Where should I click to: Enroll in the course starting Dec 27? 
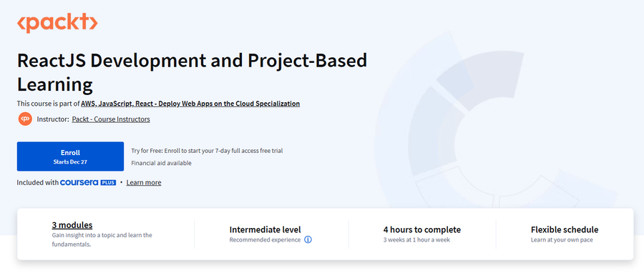pos(70,157)
